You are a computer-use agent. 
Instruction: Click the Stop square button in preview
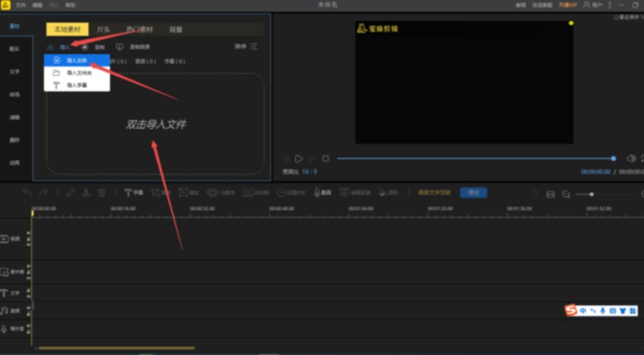(x=325, y=159)
